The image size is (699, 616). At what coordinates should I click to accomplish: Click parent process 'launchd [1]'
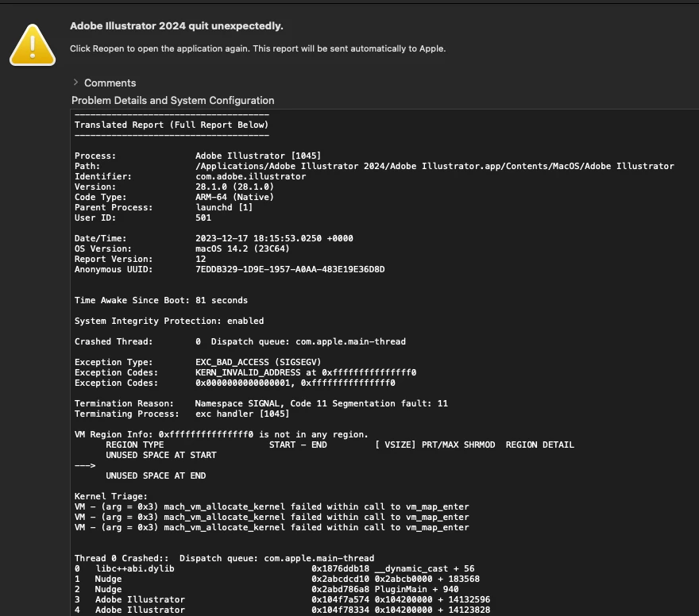(x=224, y=207)
